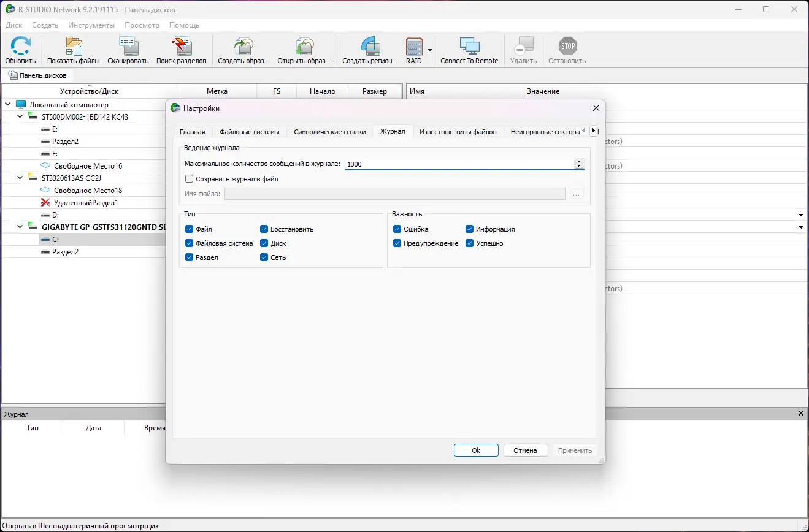This screenshot has height=532, width=809.
Task: Select the Свободное Место16 icon
Action: pos(45,165)
